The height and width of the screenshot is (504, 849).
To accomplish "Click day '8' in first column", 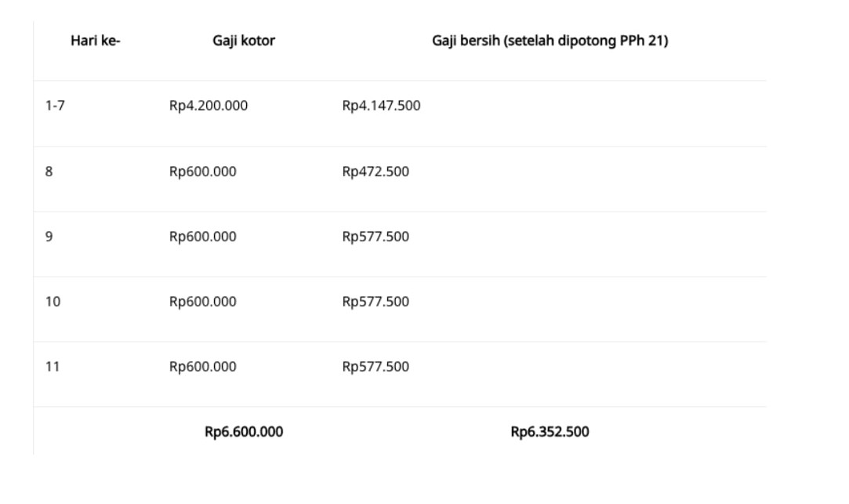I will (49, 172).
